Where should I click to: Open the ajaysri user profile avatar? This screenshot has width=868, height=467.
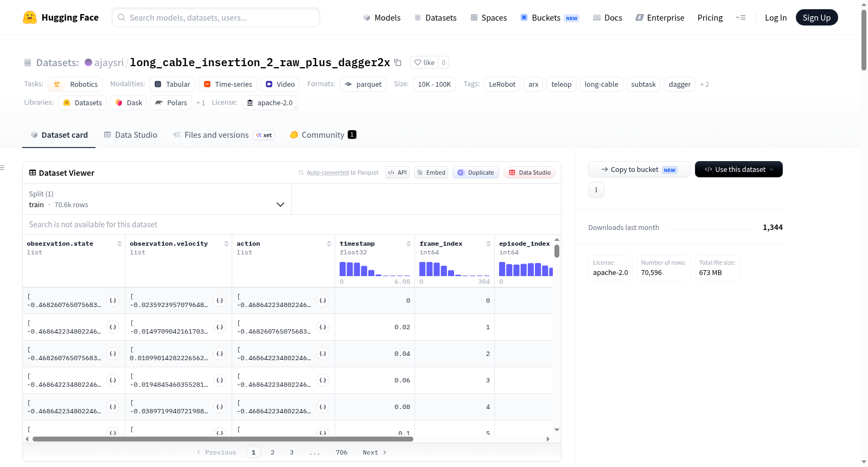[x=88, y=62]
